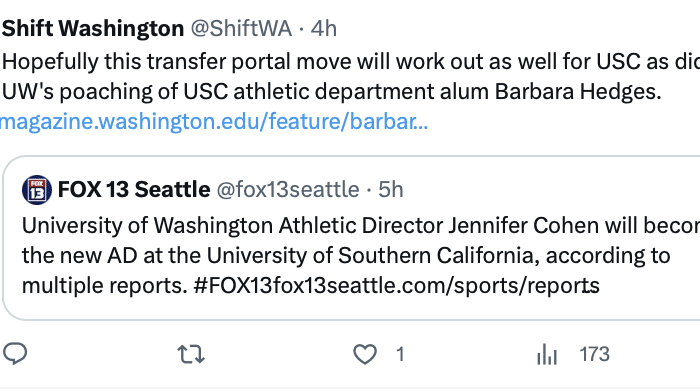The height and width of the screenshot is (392, 700).
Task: Click the @ShiftWA handle
Action: click(x=241, y=29)
